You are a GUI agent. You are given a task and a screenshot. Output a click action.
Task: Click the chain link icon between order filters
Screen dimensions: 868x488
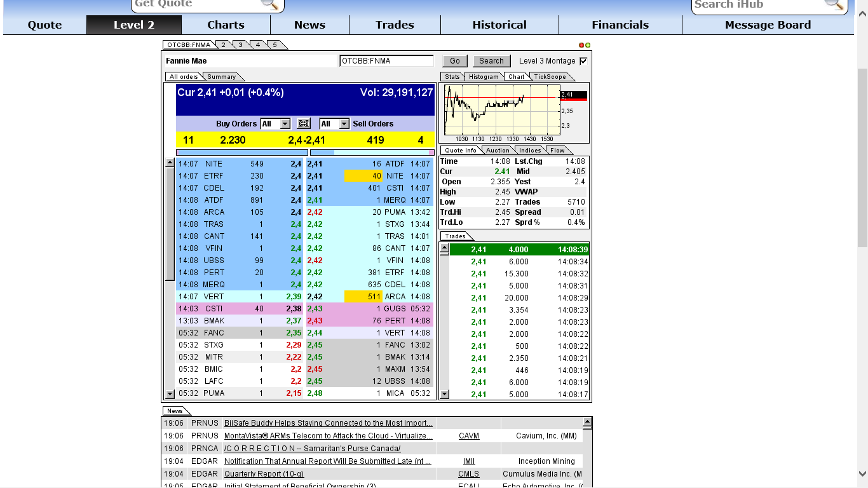pos(304,124)
